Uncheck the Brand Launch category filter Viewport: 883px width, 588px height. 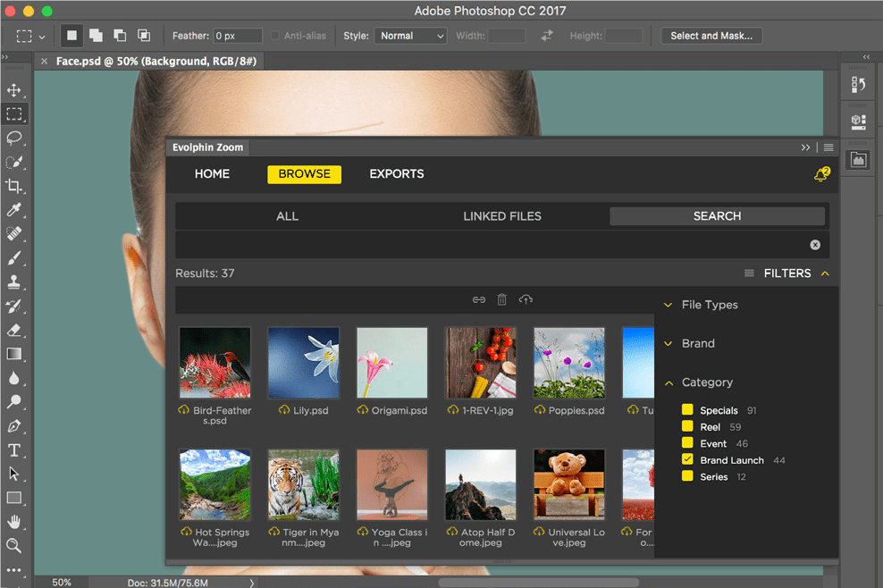(687, 459)
